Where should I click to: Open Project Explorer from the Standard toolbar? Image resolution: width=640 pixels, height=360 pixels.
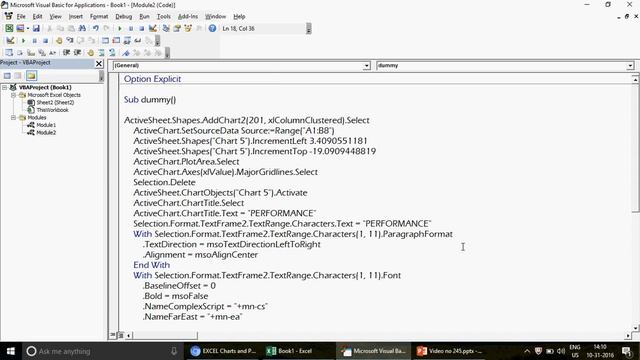pos(166,28)
